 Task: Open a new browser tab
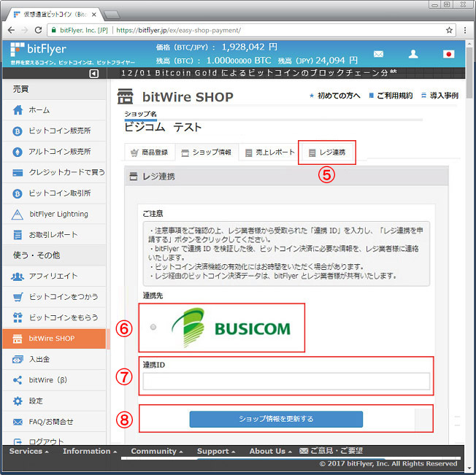(x=112, y=15)
